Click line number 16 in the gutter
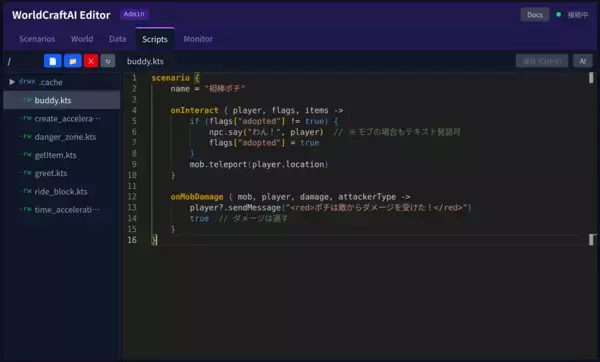The image size is (600, 362). pos(132,240)
